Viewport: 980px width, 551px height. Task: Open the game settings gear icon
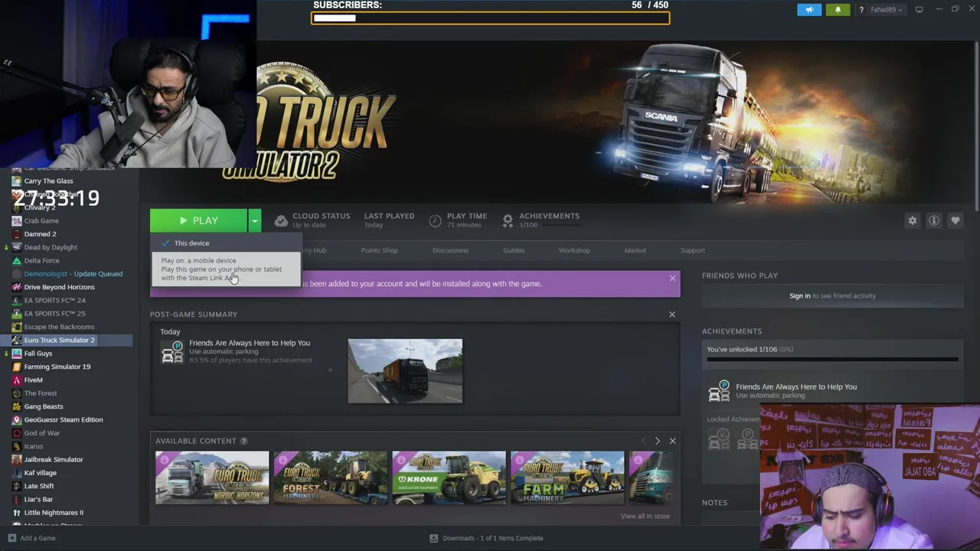click(x=913, y=220)
